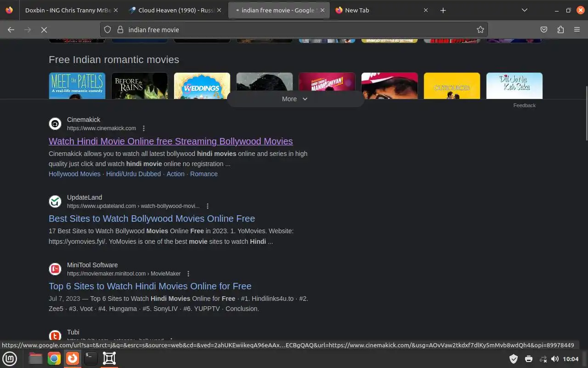The image size is (588, 368).
Task: Switch to the Doxbin tab
Action: coord(68,10)
